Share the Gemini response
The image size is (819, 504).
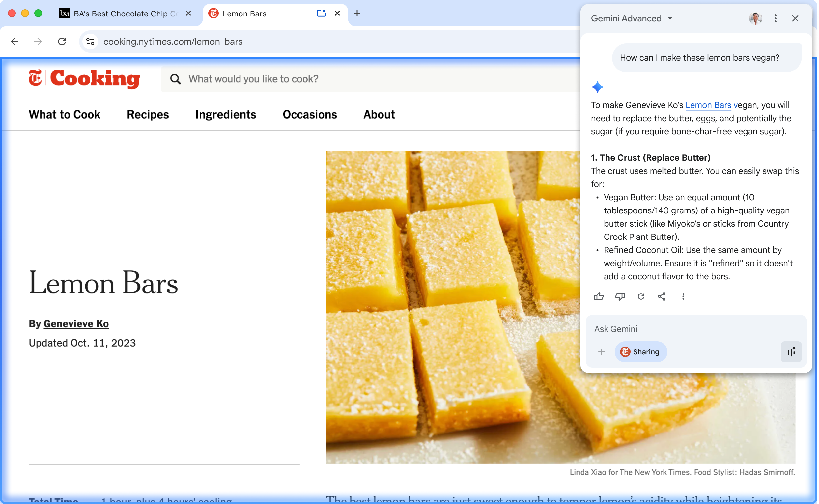tap(662, 296)
